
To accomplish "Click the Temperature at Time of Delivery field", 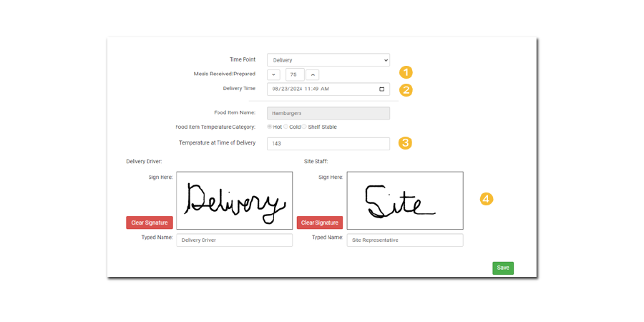I will click(328, 144).
